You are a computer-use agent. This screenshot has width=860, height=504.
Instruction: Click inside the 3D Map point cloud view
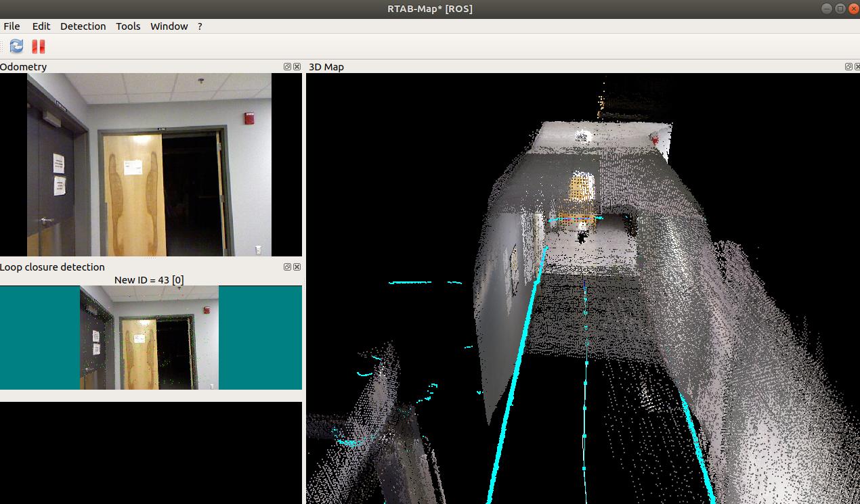point(582,304)
